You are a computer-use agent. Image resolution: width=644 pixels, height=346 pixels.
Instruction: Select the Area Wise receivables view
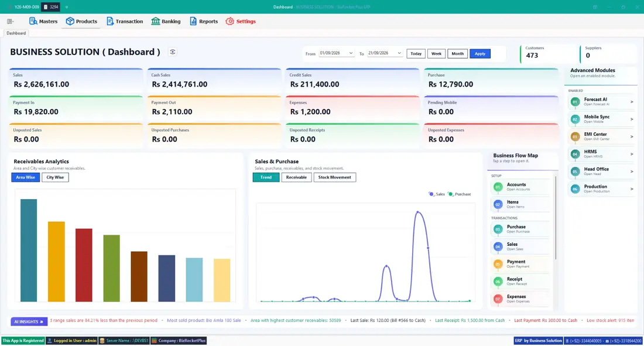point(25,177)
